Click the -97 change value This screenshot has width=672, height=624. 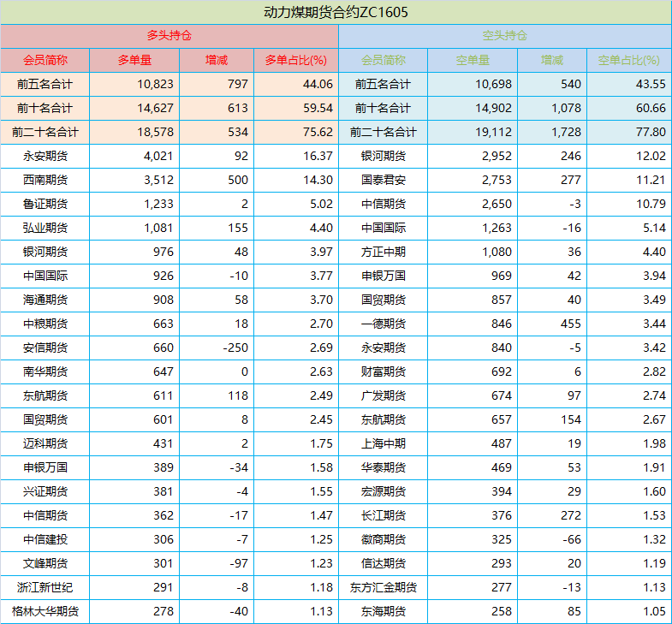(239, 564)
